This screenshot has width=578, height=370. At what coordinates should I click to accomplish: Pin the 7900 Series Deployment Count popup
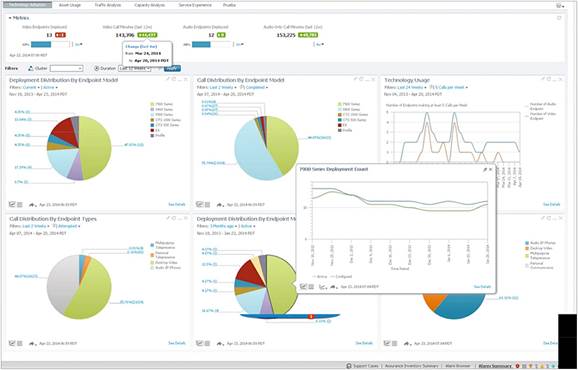click(x=485, y=170)
